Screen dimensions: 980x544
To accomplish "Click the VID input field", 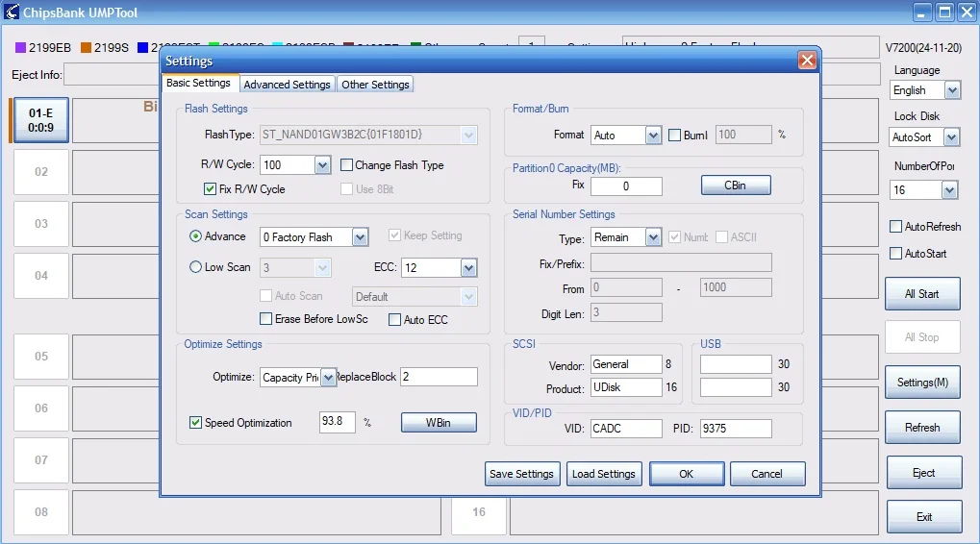I will [625, 429].
